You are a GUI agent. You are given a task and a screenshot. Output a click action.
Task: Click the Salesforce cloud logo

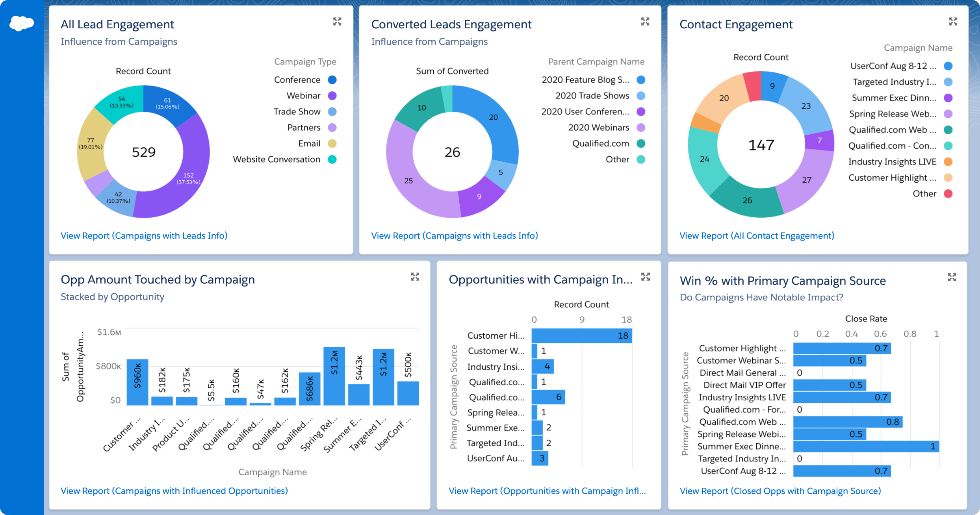click(x=22, y=23)
